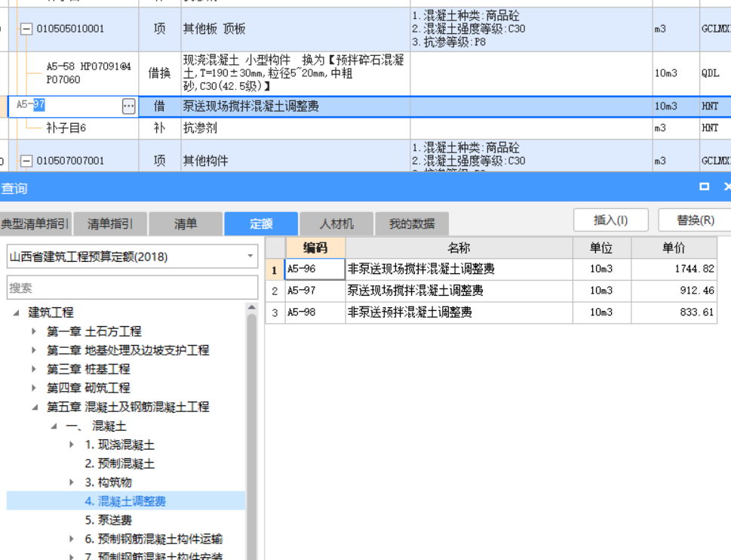The height and width of the screenshot is (560, 731).
Task: Click the 插入(I) button
Action: click(611, 220)
